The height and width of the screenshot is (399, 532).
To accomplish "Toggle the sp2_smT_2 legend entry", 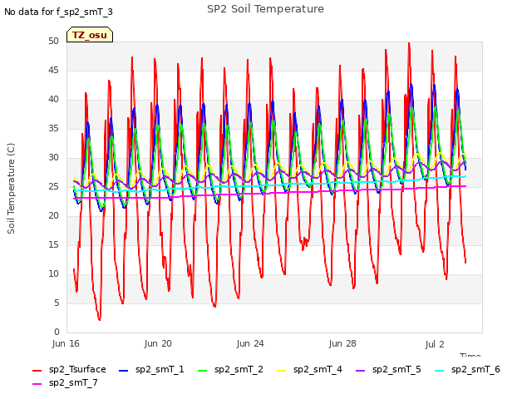I will coord(230,369).
